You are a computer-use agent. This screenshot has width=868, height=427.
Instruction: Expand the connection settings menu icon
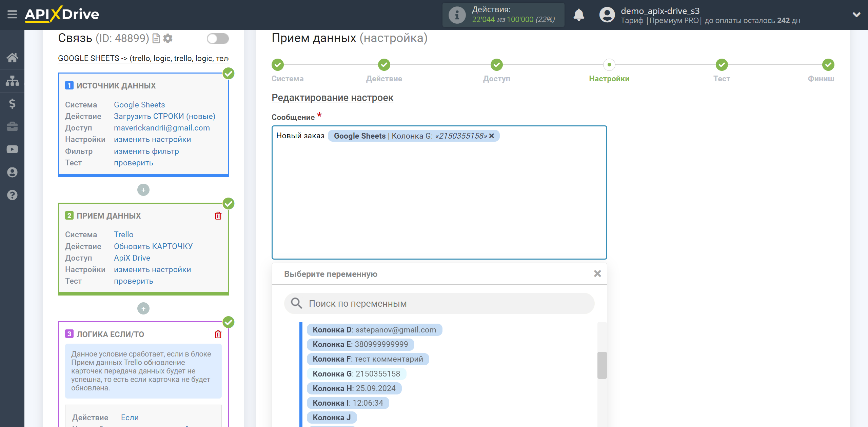tap(169, 39)
